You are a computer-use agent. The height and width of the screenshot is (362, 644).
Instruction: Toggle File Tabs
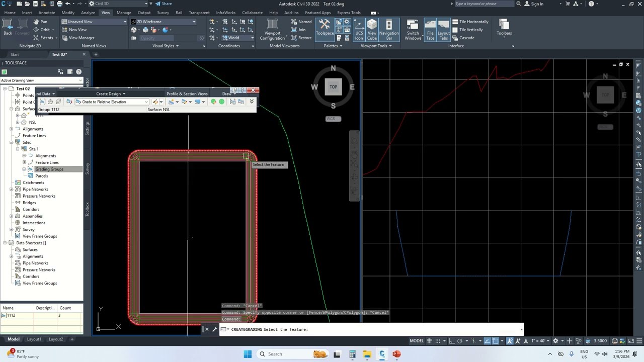coord(430,30)
